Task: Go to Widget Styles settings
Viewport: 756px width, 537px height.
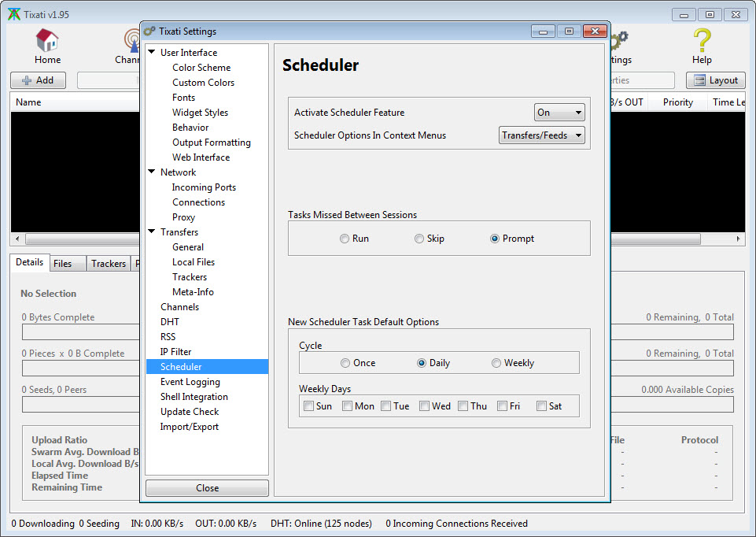Action: coord(200,113)
